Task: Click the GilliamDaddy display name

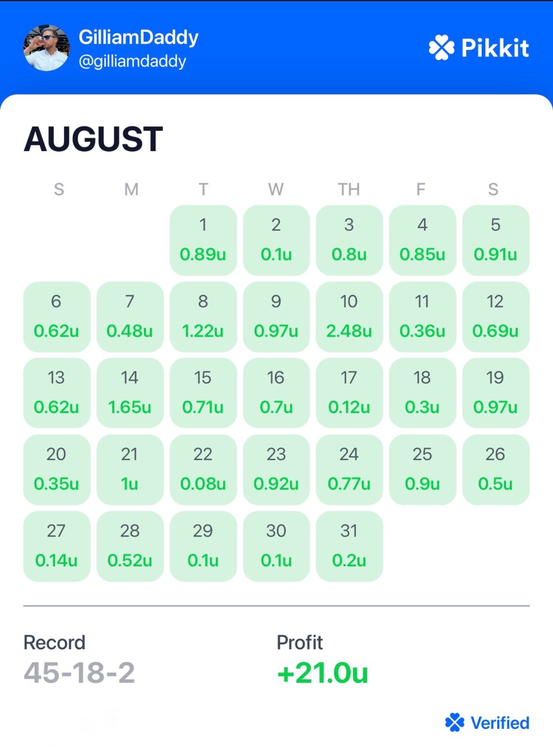Action: 138,37
